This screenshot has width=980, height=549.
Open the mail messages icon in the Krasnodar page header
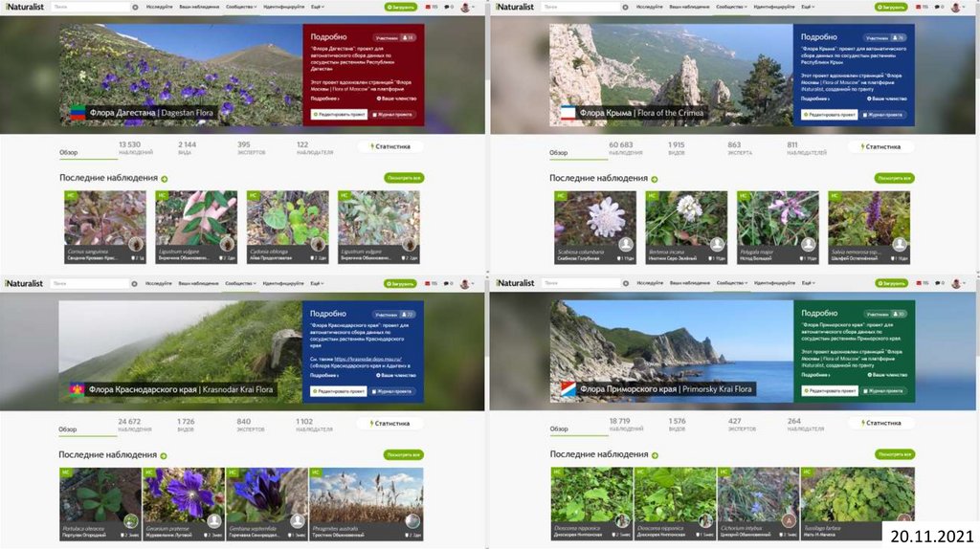click(x=428, y=283)
